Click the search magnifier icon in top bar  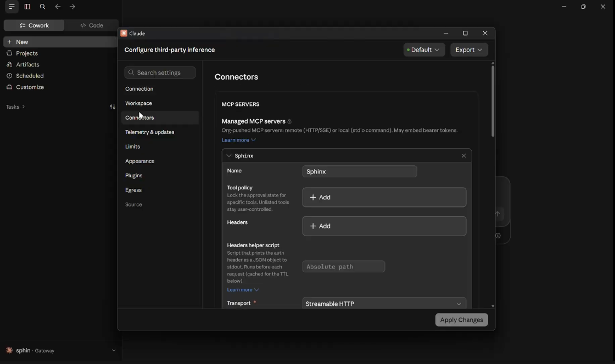[42, 7]
